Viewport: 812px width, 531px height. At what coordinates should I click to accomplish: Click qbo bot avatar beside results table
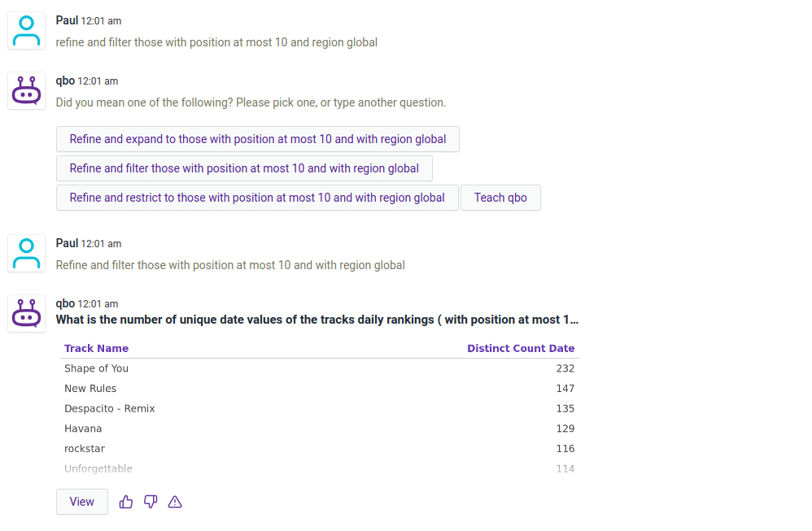coord(26,314)
